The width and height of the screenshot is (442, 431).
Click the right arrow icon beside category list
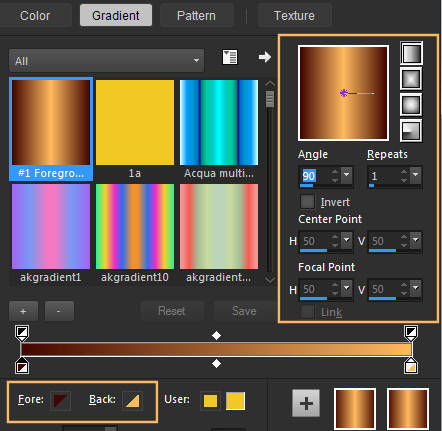click(265, 57)
